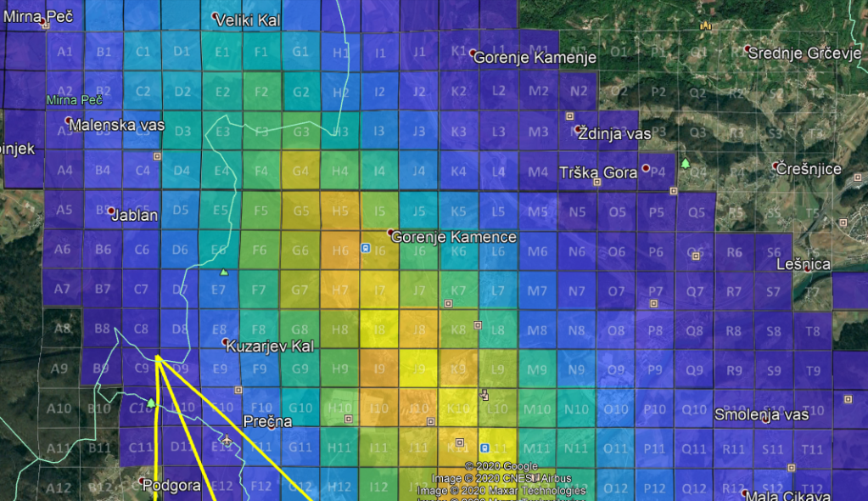The height and width of the screenshot is (501, 868).
Task: Click the orange H6 grid cell
Action: click(339, 250)
